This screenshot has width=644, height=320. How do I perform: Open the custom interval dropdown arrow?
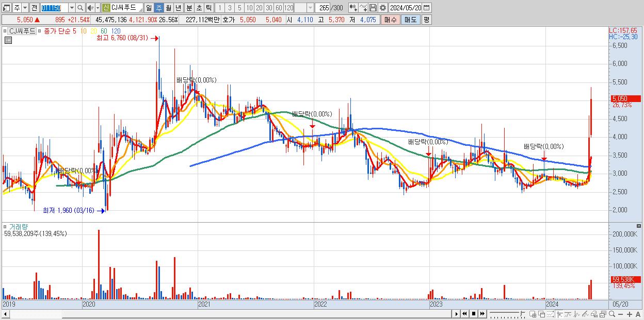(x=310, y=8)
